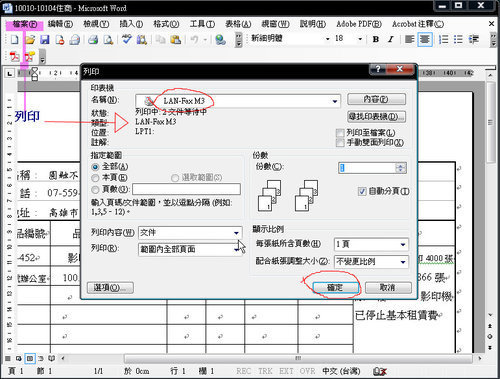Open the 列印(R) range dropdown
This screenshot has width=500, height=379.
coord(236,249)
